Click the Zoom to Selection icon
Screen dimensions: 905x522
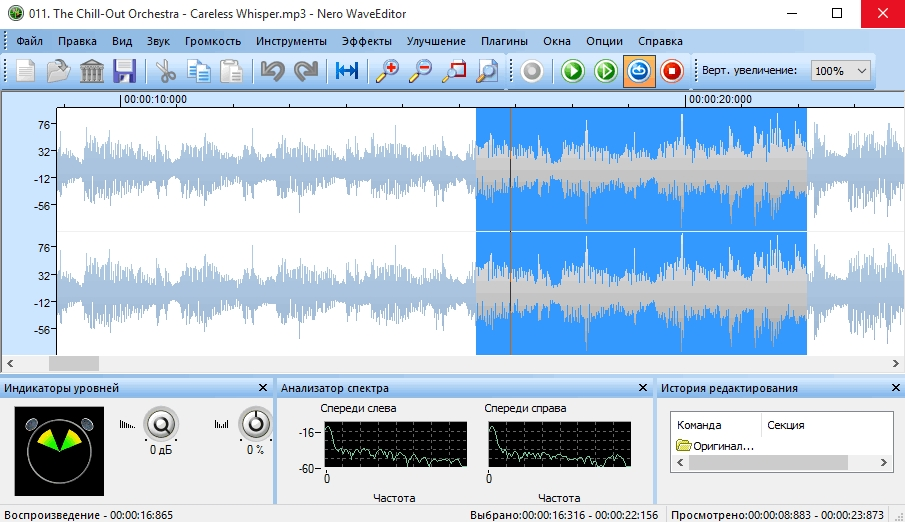click(x=454, y=71)
